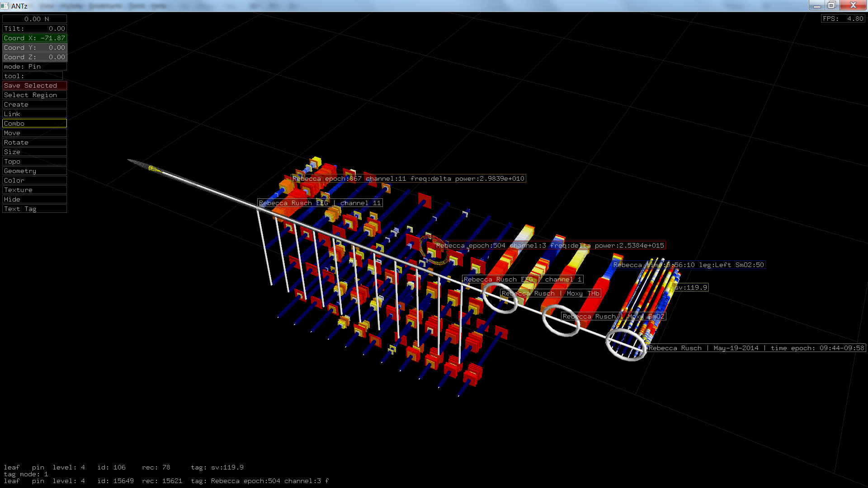Toggle Hide for the selected node

[34, 199]
